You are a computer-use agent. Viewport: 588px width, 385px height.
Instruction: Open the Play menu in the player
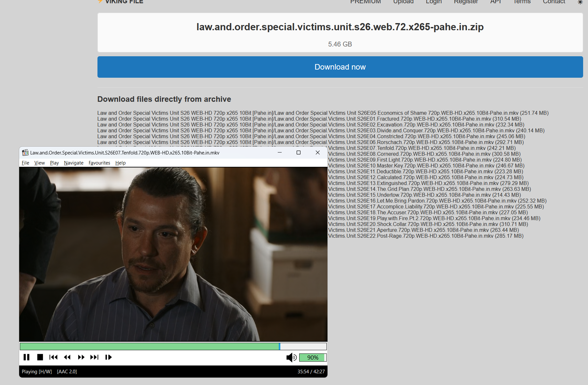54,163
